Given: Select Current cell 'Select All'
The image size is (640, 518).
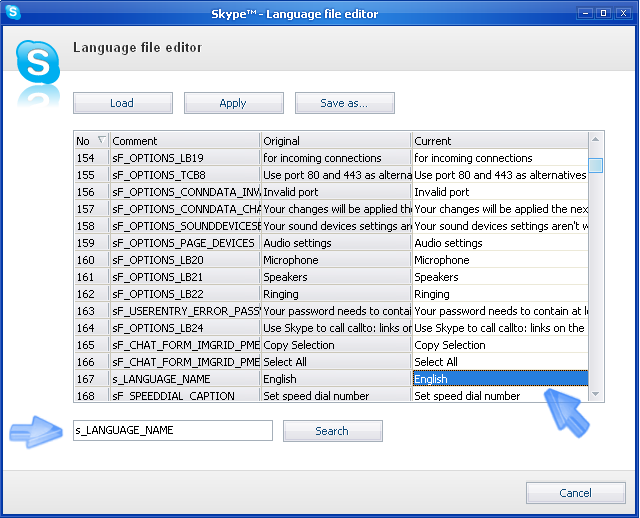Looking at the screenshot, I should pyautogui.click(x=500, y=362).
